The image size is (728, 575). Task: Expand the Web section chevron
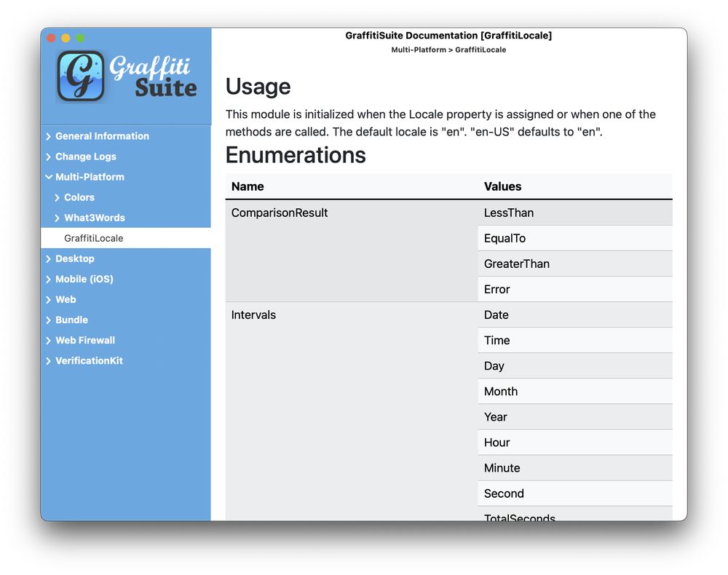[49, 300]
